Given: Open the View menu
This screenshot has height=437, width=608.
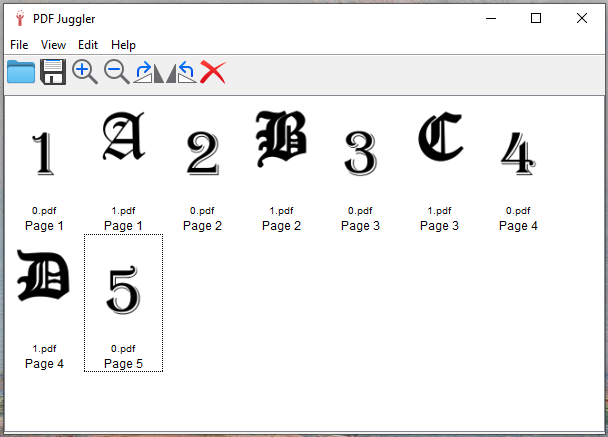Looking at the screenshot, I should point(54,45).
